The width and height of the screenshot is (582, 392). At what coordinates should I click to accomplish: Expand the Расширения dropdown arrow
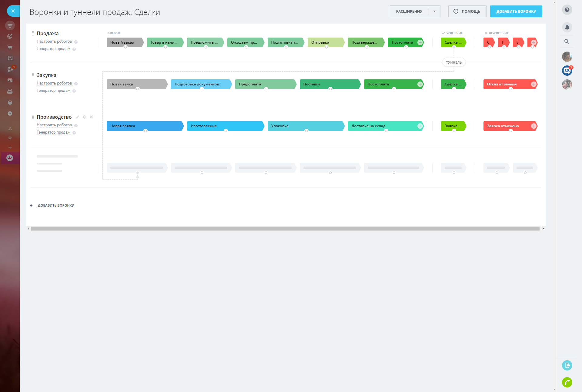pos(434,12)
